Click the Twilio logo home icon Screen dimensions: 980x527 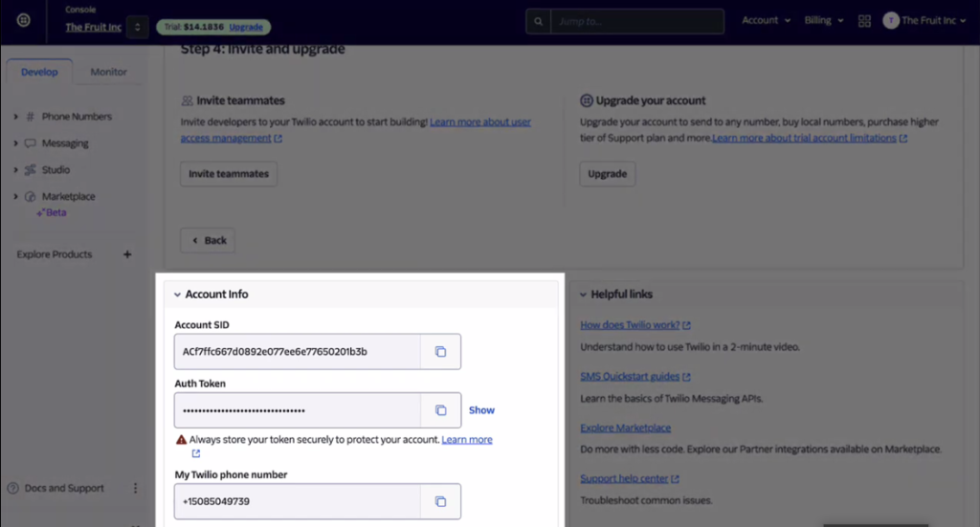[24, 20]
